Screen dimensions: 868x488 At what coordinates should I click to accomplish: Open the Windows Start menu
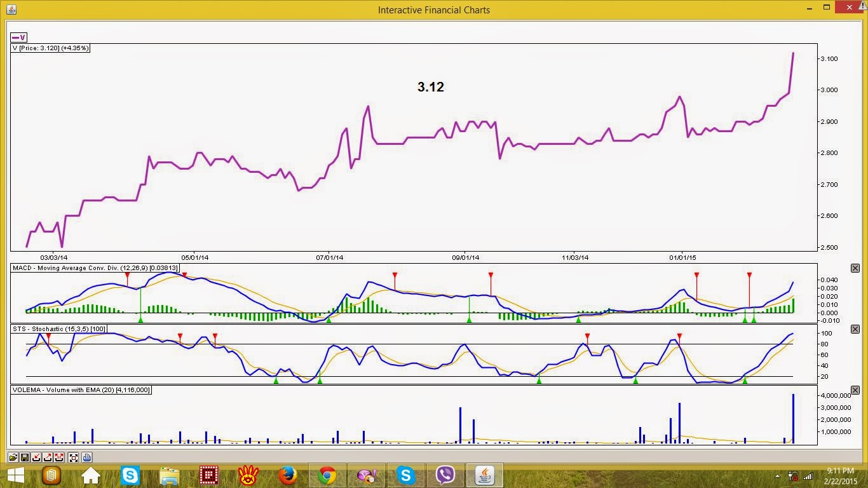(x=15, y=475)
